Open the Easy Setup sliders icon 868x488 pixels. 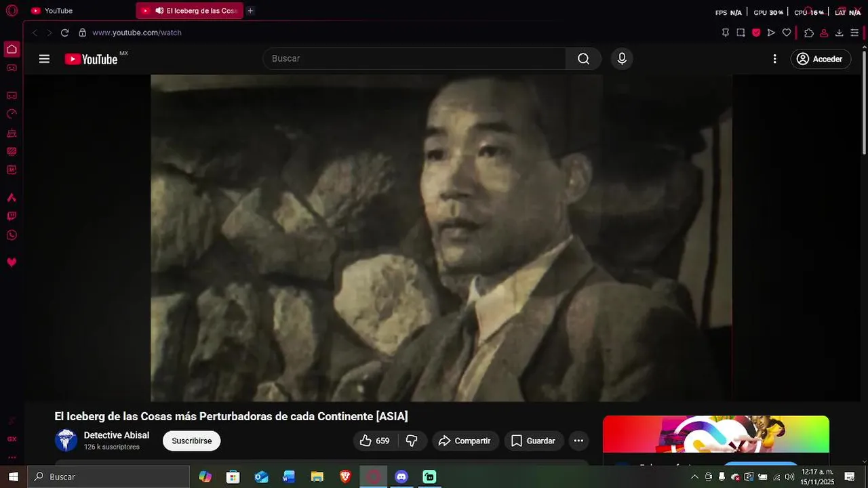pyautogui.click(x=854, y=33)
